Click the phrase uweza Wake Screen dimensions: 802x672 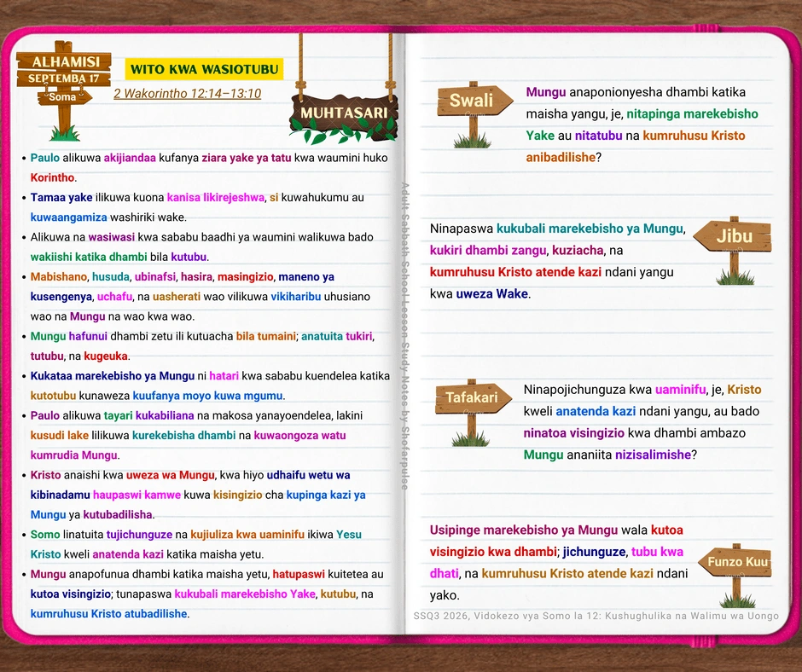point(491,294)
